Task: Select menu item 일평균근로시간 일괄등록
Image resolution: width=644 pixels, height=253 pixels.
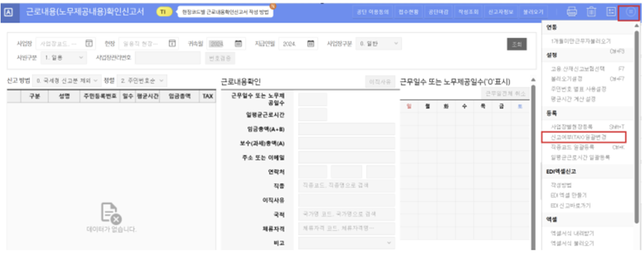Action: coord(580,157)
